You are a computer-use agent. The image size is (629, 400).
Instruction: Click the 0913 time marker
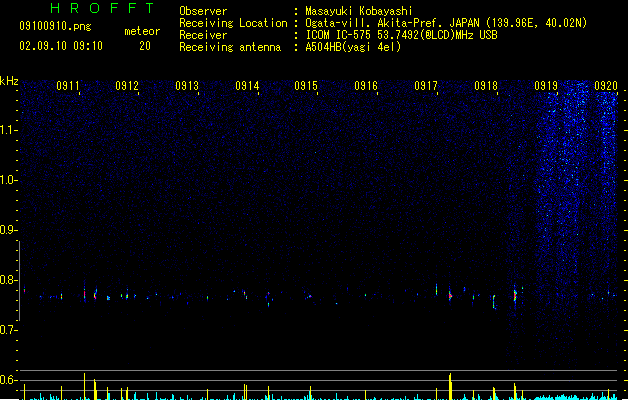click(187, 86)
